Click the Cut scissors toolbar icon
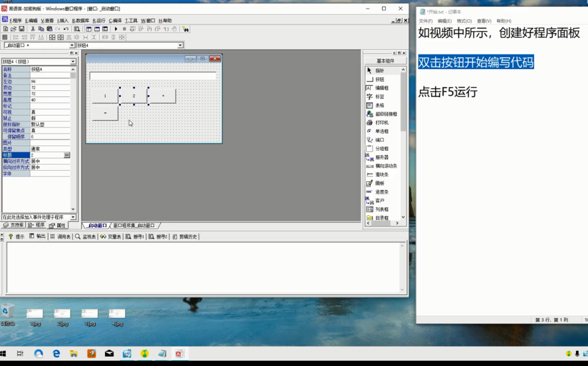Screen dimensions: 588x366 coord(33,29)
